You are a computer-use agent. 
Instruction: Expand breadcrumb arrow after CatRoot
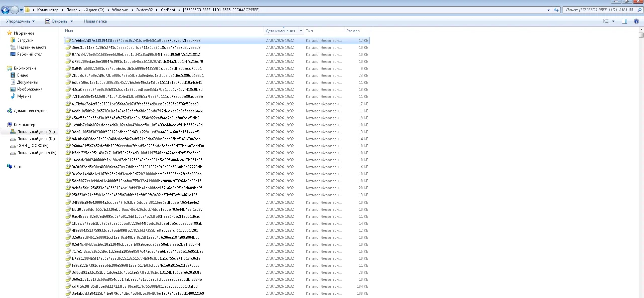pos(179,10)
